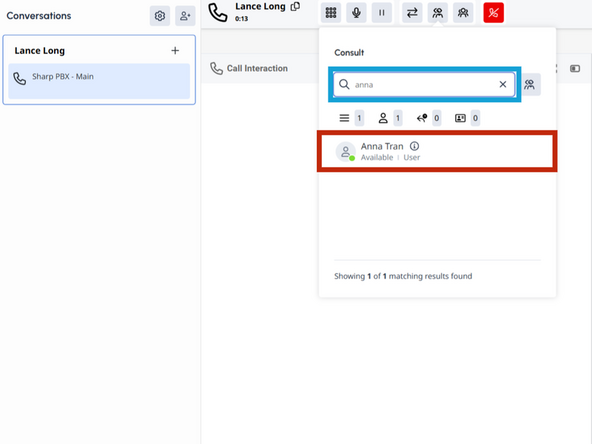
Task: Click Anna Tran's avatar icon
Action: 345,152
